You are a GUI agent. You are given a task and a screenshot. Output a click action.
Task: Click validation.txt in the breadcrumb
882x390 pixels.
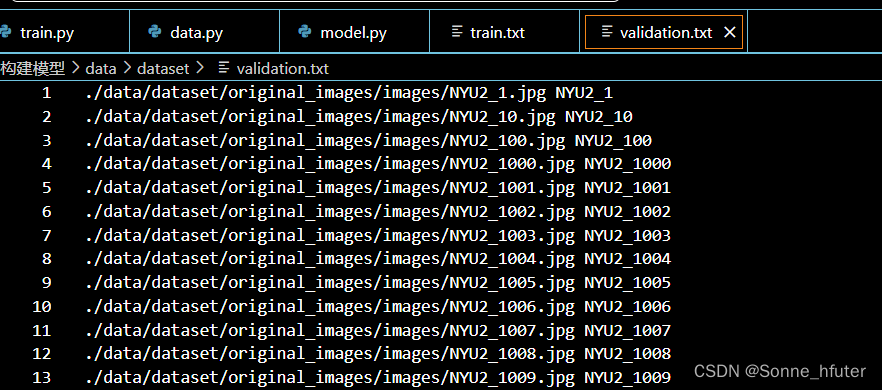click(x=283, y=69)
